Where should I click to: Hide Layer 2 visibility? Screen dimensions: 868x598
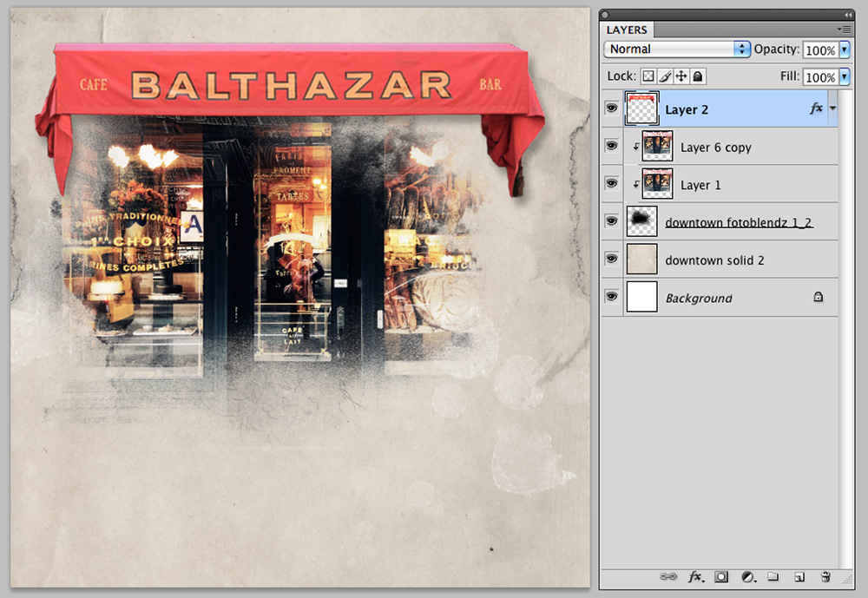[x=612, y=108]
